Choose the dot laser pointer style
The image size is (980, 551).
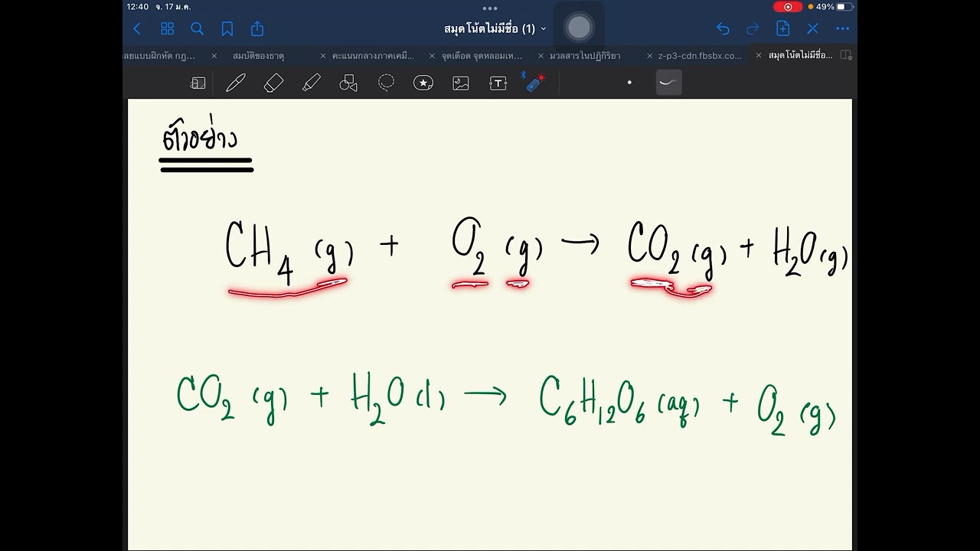pyautogui.click(x=629, y=83)
